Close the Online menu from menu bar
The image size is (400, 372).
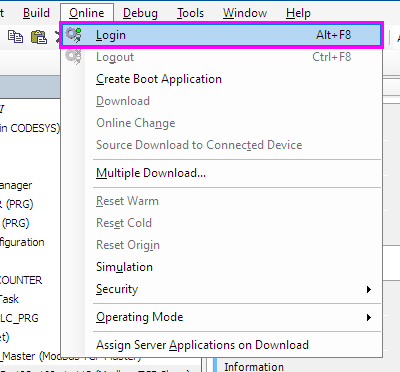point(87,13)
